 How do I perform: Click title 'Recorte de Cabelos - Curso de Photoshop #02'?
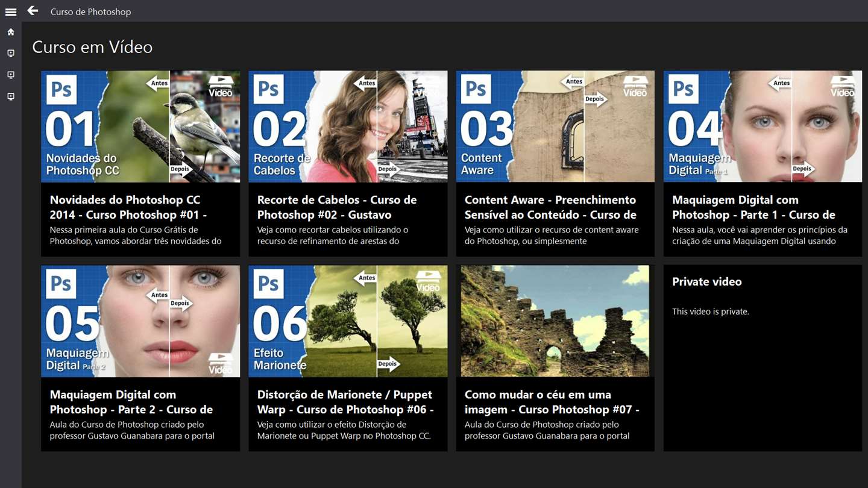pyautogui.click(x=337, y=207)
